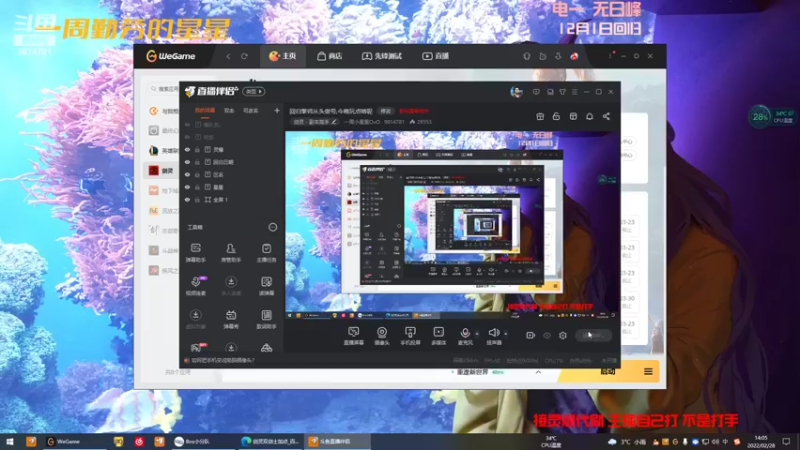Toggle the lock on the 星星 layer
The height and width of the screenshot is (450, 800).
197,187
